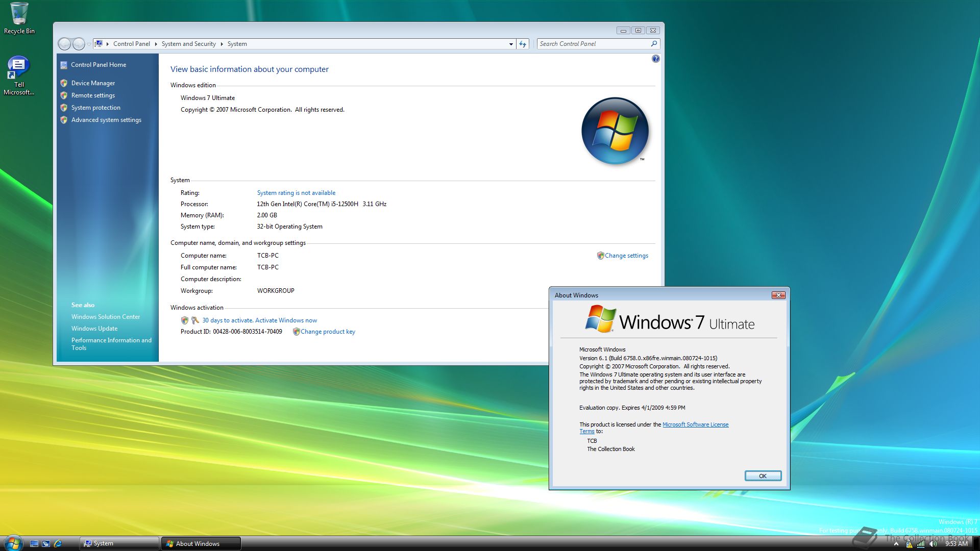Close the About Windows dialog
Screen dimensions: 980x551
(778, 295)
